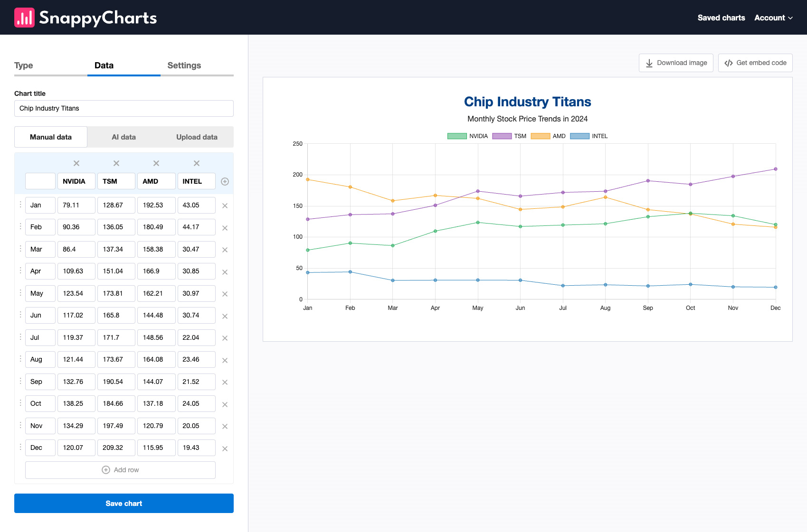Edit the Oct row label field

point(40,404)
